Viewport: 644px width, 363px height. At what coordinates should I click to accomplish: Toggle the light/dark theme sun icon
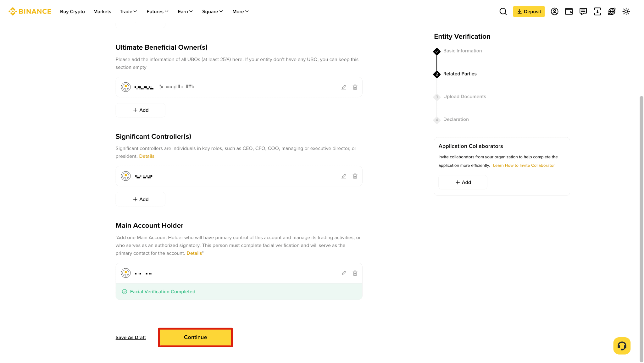coord(626,12)
